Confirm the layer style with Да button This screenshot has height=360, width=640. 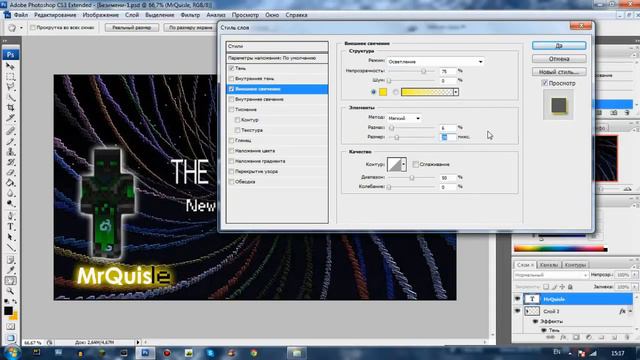click(559, 45)
